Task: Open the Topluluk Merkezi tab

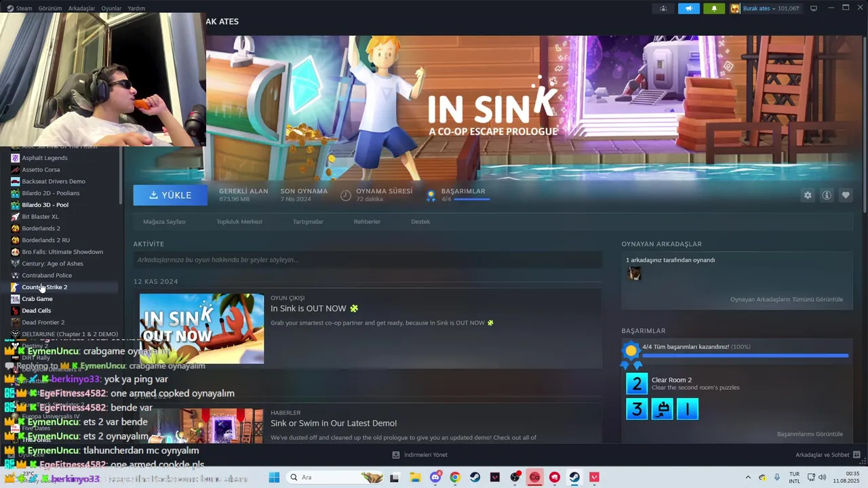Action: (x=239, y=222)
